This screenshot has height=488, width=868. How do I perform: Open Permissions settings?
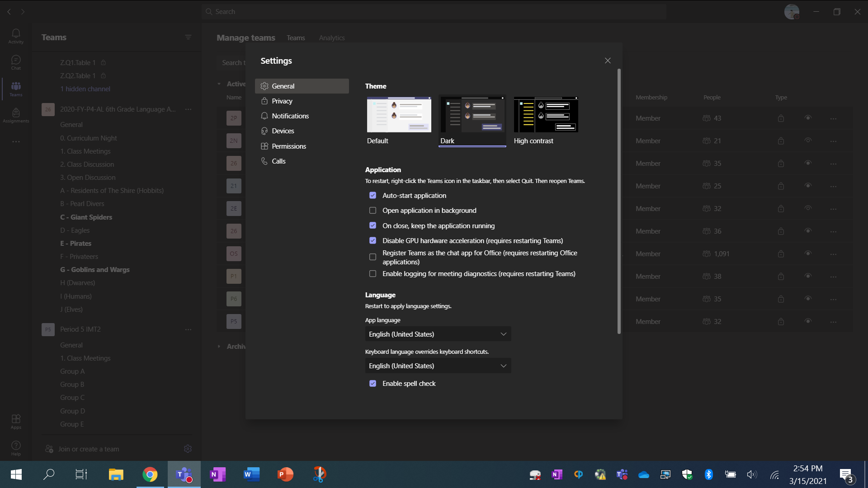tap(302, 146)
